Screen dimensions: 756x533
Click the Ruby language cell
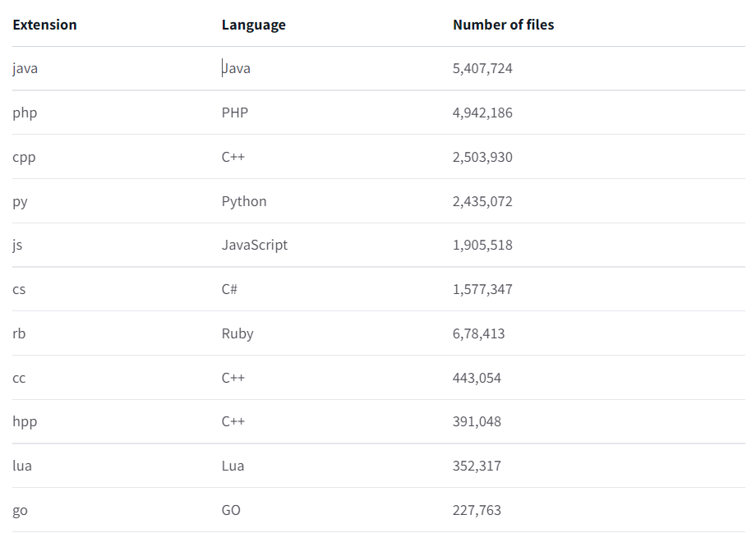tap(237, 334)
